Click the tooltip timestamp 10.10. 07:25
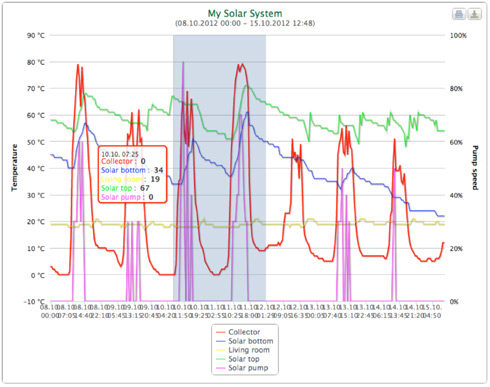The height and width of the screenshot is (387, 490). [x=120, y=154]
